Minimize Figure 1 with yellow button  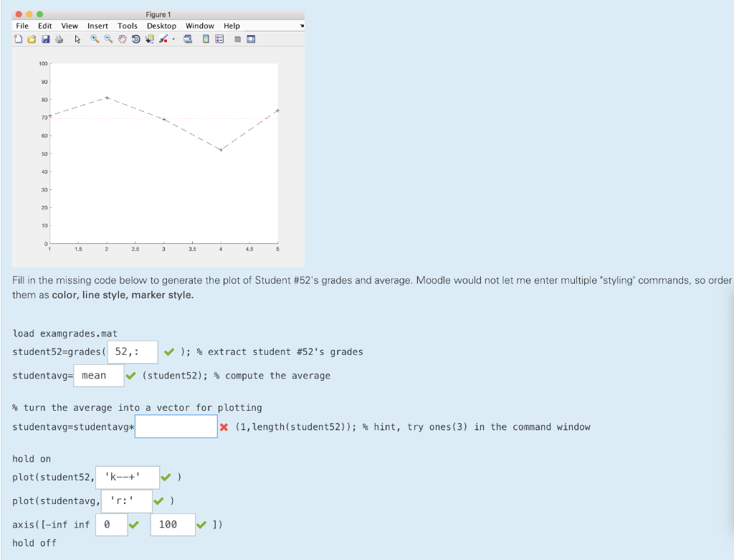[x=29, y=14]
